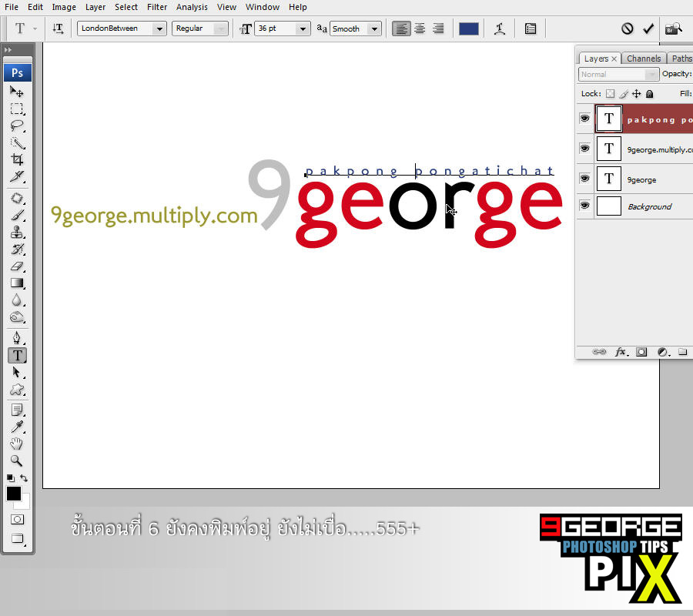Change the screen mode
693x616 pixels.
(x=17, y=538)
